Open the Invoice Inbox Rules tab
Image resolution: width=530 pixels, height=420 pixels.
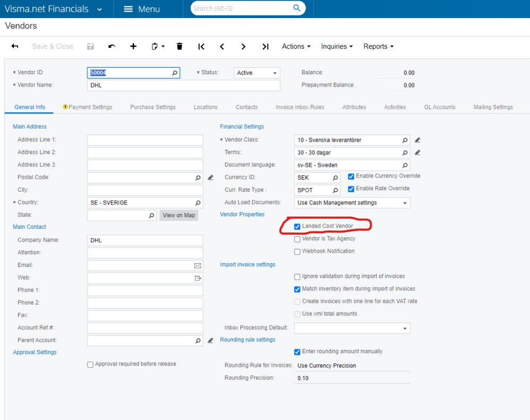point(300,107)
